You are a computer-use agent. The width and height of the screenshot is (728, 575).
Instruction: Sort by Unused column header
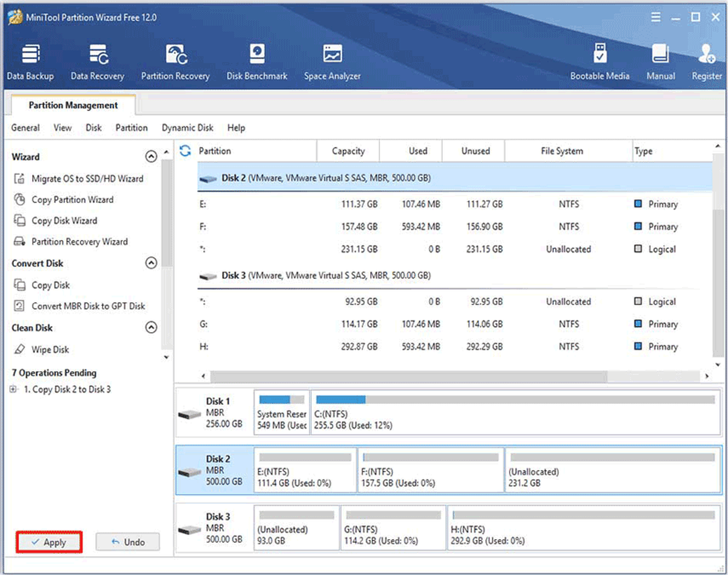[x=475, y=151]
